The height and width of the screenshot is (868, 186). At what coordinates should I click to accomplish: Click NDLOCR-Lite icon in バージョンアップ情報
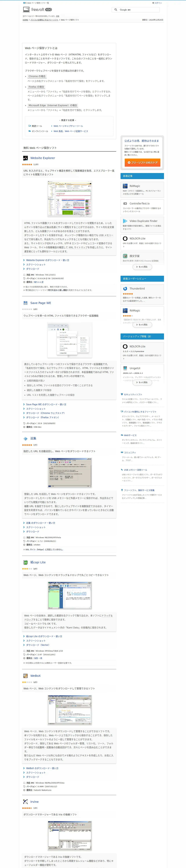pyautogui.click(x=125, y=346)
